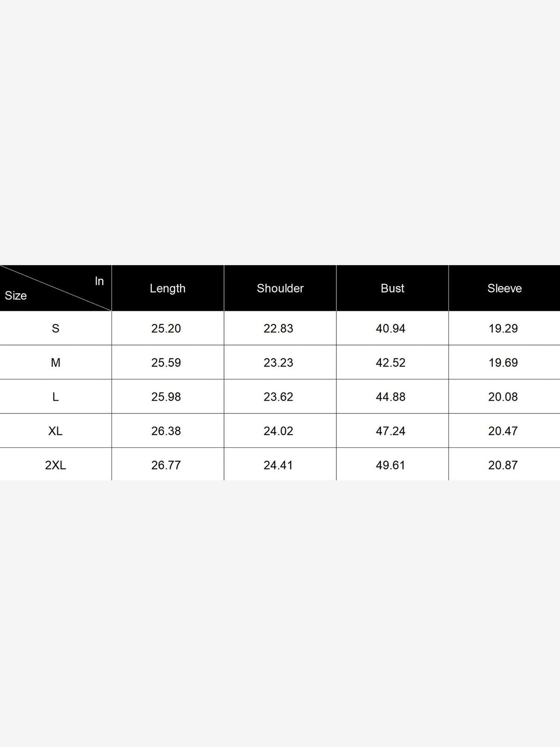Screen dimensions: 560x747
Task: Click the Length column header
Action: point(168,289)
